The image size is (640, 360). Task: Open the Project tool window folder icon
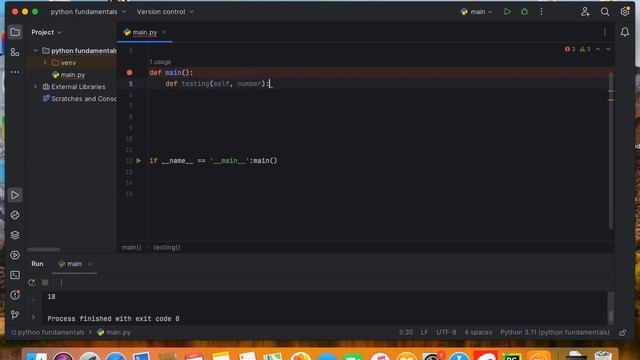[15, 32]
